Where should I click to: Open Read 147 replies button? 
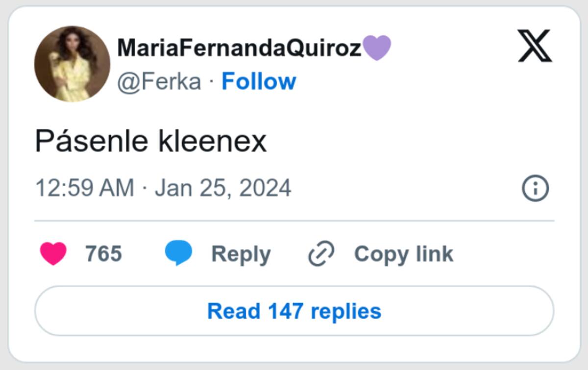294,311
